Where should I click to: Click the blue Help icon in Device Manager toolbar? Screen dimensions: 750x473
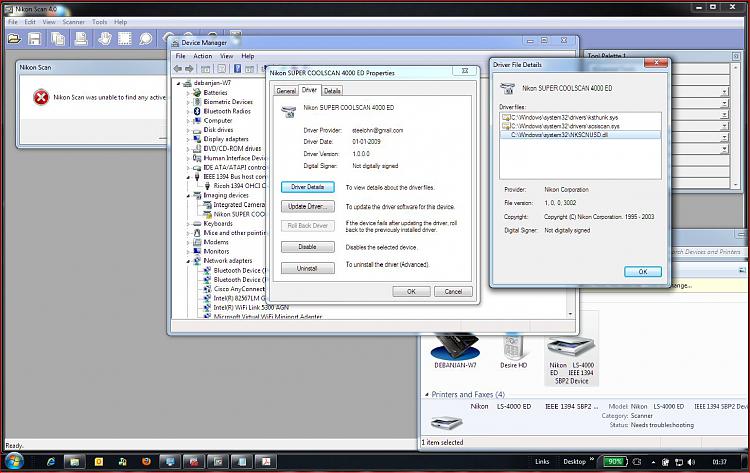pyautogui.click(x=237, y=69)
